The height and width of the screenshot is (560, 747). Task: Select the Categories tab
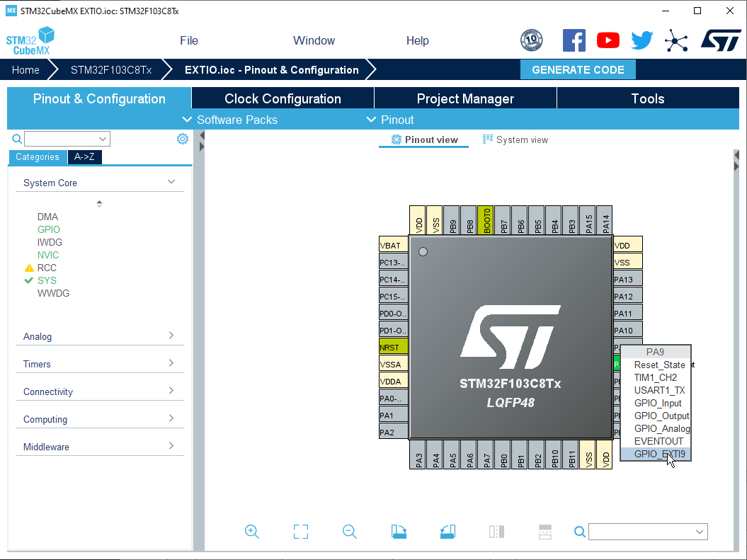[37, 156]
